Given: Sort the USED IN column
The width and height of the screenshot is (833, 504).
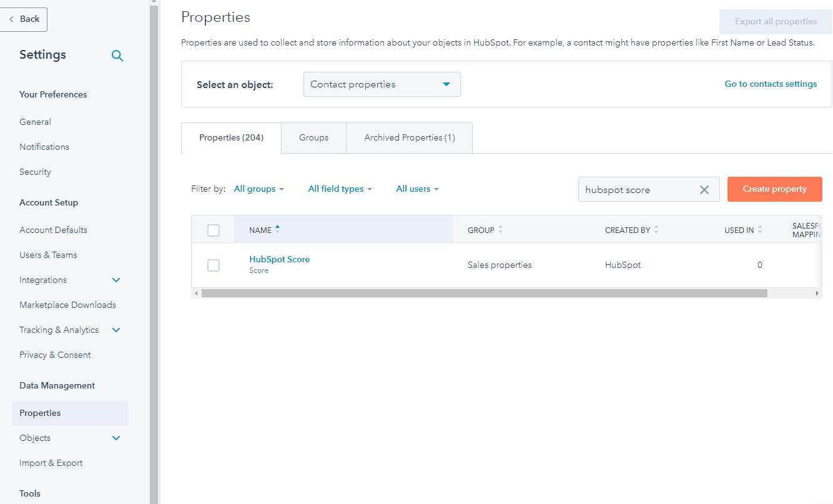Looking at the screenshot, I should [761, 229].
